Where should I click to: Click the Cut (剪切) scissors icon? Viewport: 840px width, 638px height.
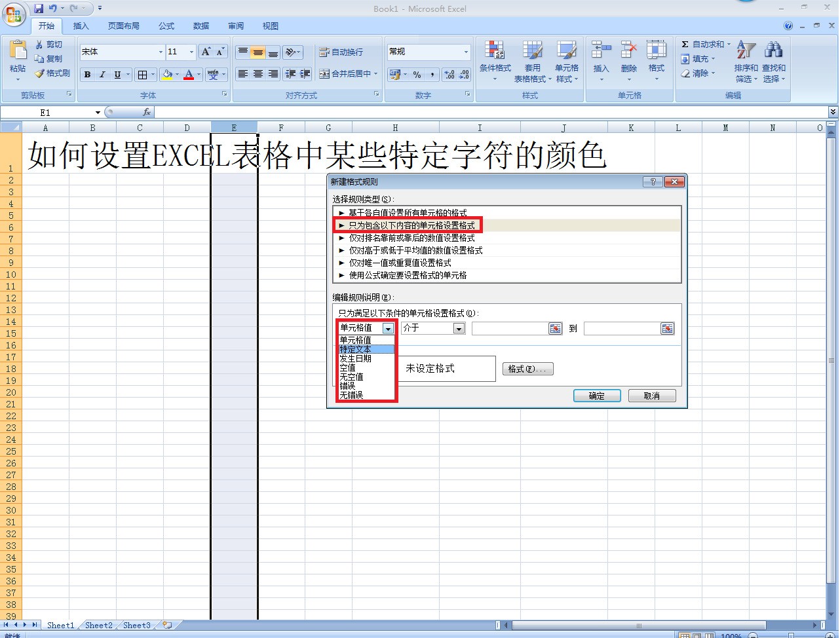(x=39, y=44)
